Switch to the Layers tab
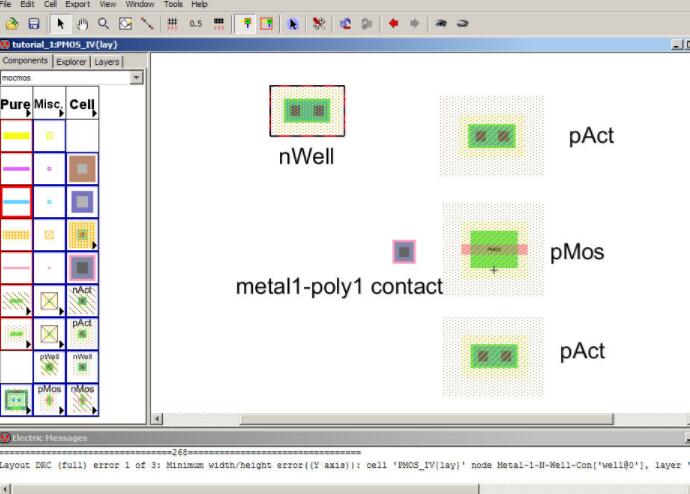The image size is (690, 494). [x=107, y=62]
